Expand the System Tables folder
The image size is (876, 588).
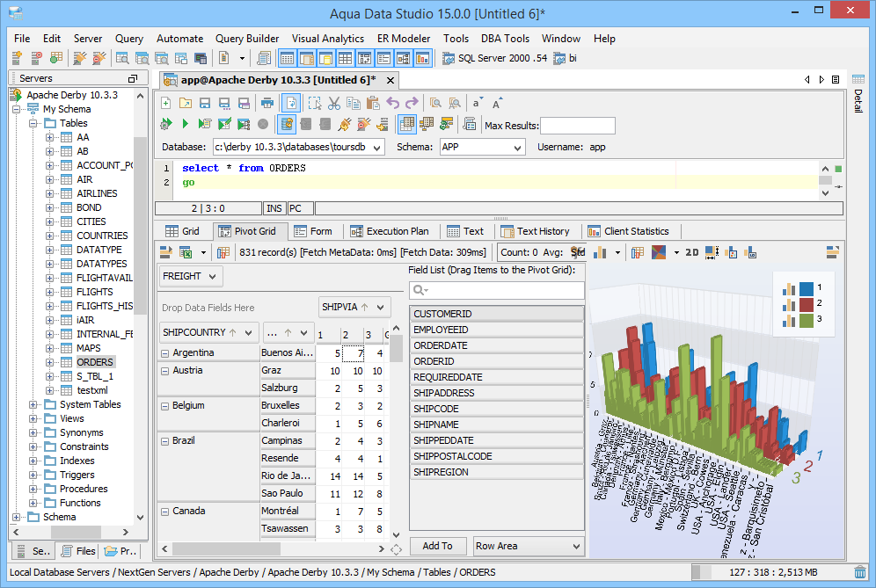pyautogui.click(x=33, y=404)
